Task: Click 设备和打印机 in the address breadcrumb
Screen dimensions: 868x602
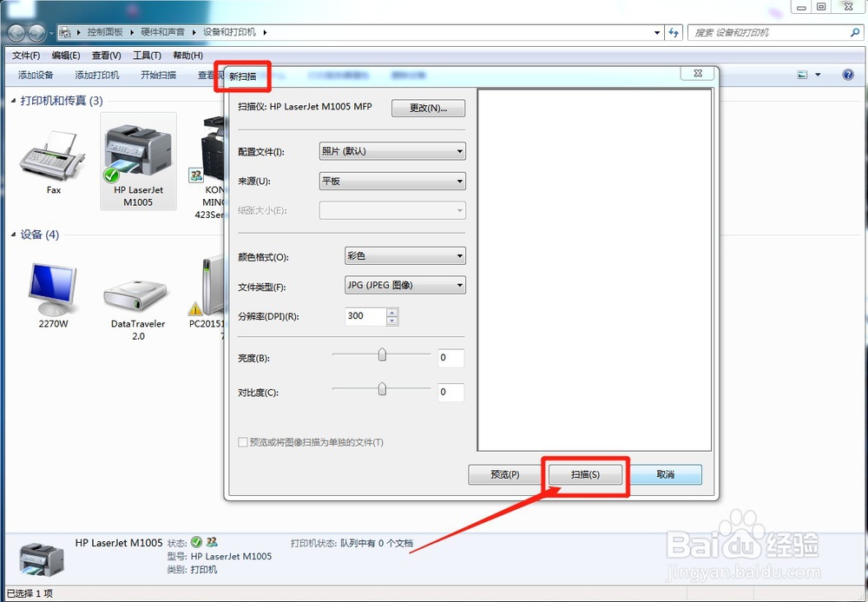Action: [229, 32]
